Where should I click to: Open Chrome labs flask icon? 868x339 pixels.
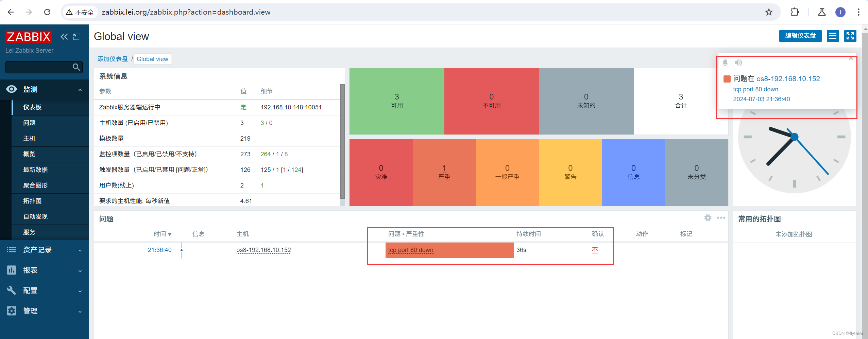pos(822,12)
